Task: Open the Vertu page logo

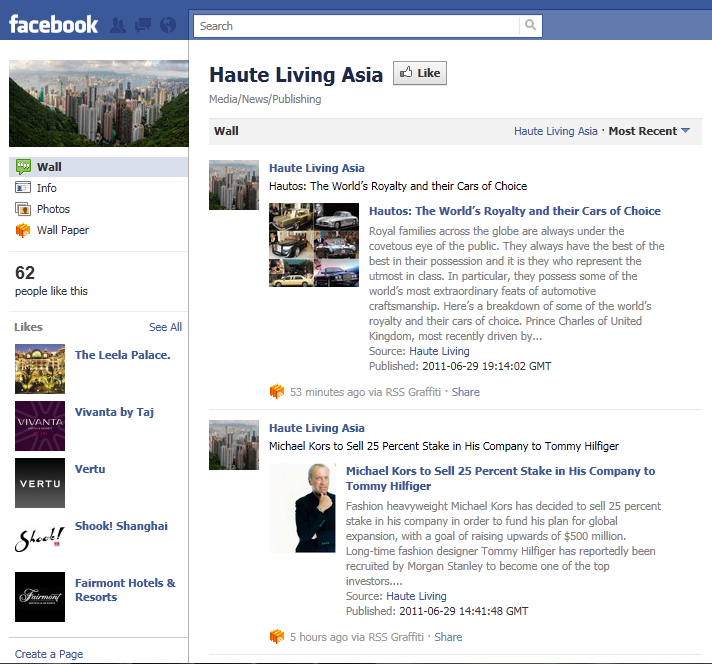Action: click(40, 483)
